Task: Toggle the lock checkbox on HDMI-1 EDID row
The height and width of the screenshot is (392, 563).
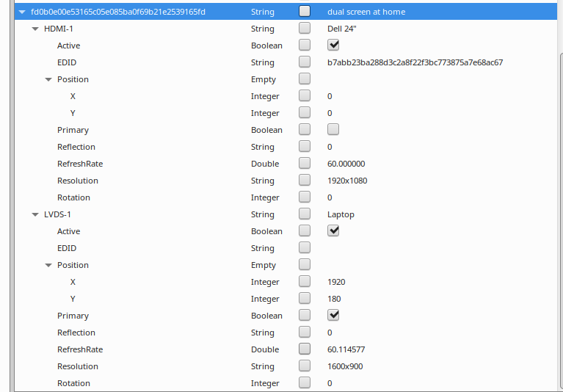Action: pos(305,62)
